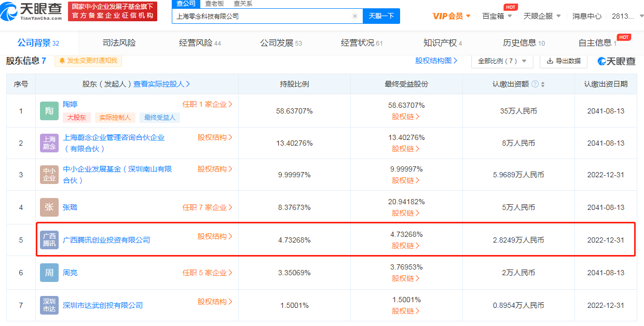Enable 发生变更时通知我 change alert

click(x=88, y=61)
